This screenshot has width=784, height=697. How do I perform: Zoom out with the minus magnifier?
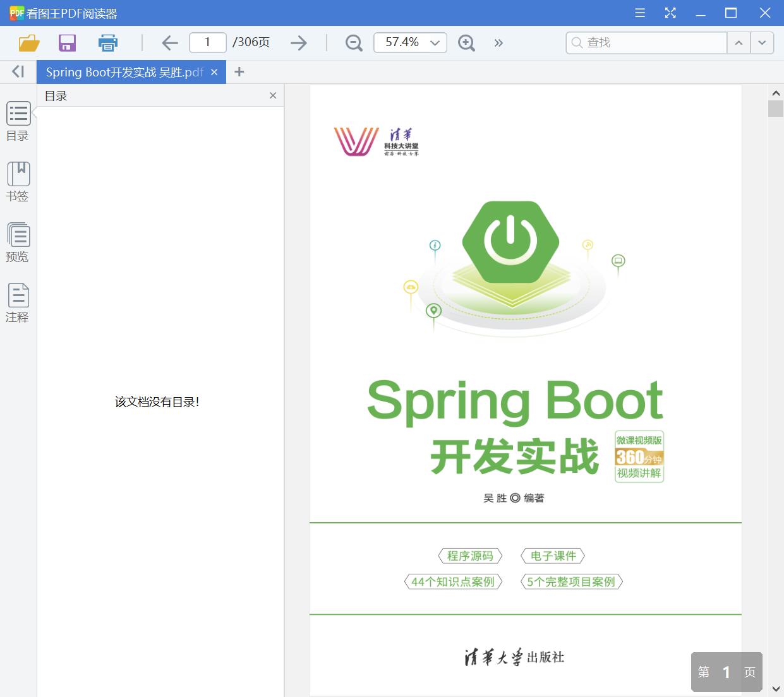coord(354,43)
